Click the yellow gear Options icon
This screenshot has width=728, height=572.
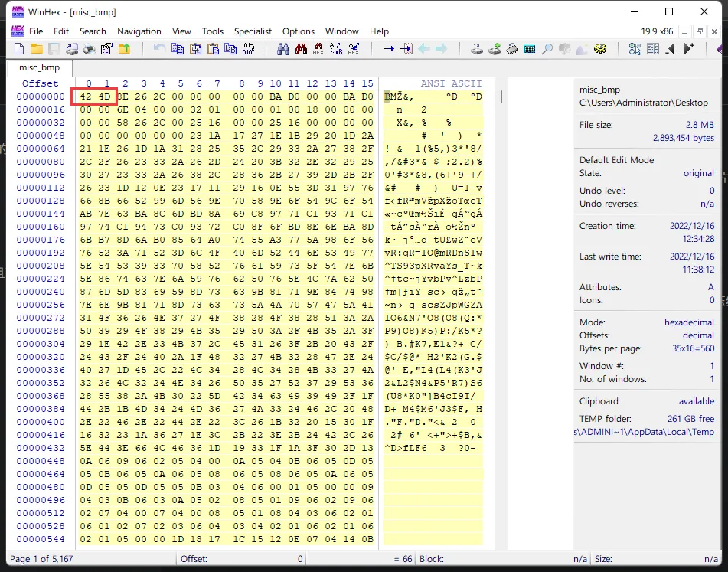[601, 49]
